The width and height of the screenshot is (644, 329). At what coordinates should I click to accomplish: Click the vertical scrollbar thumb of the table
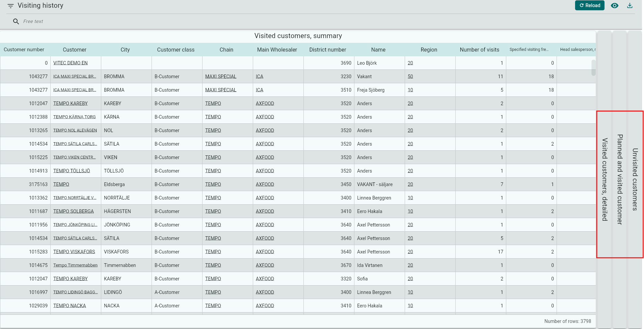click(593, 68)
